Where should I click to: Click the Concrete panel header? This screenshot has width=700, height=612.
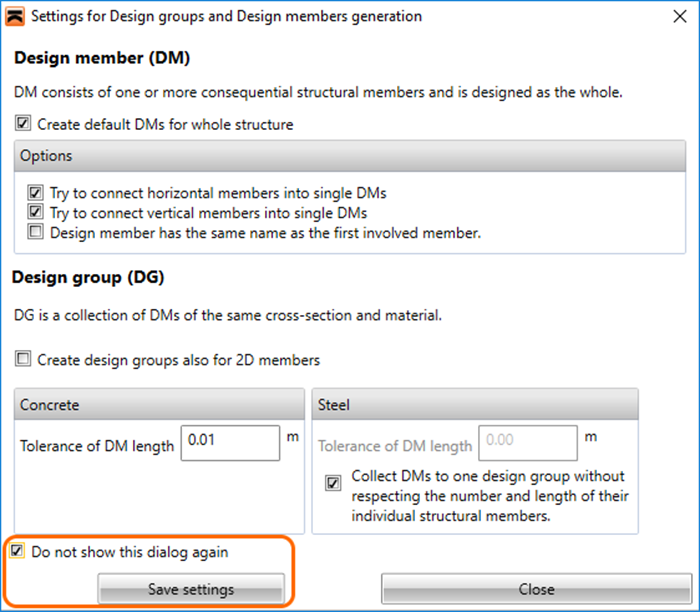160,405
